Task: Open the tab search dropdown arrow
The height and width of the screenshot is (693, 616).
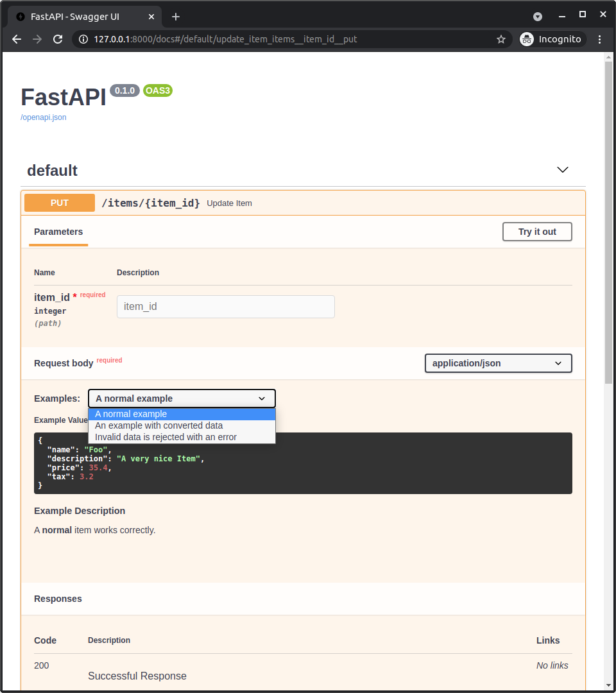Action: (x=538, y=17)
